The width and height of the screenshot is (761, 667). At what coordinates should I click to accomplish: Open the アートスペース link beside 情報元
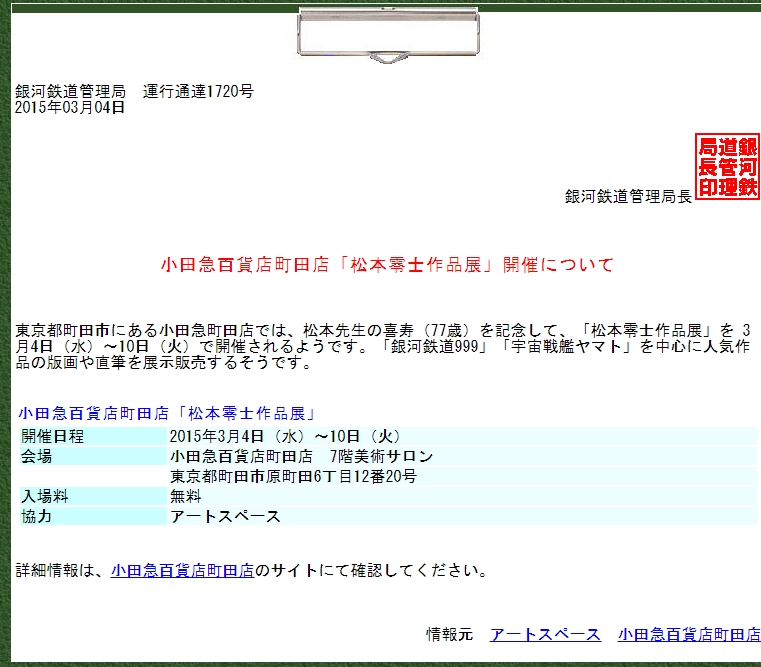pos(546,634)
